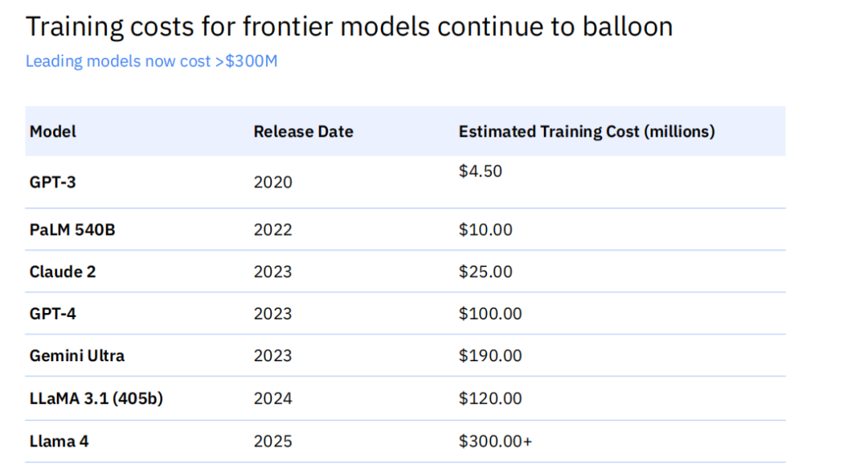Click the 2025 release date cell
The width and height of the screenshot is (868, 469).
[x=273, y=442]
